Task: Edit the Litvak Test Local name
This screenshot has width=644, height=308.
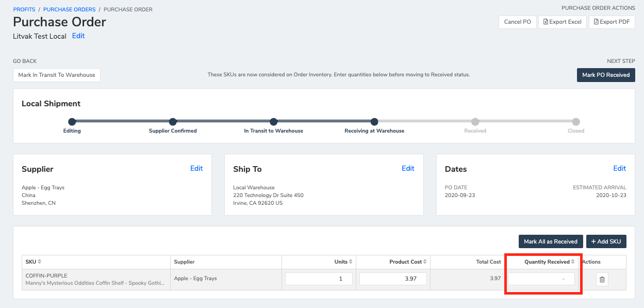Action: coord(78,36)
